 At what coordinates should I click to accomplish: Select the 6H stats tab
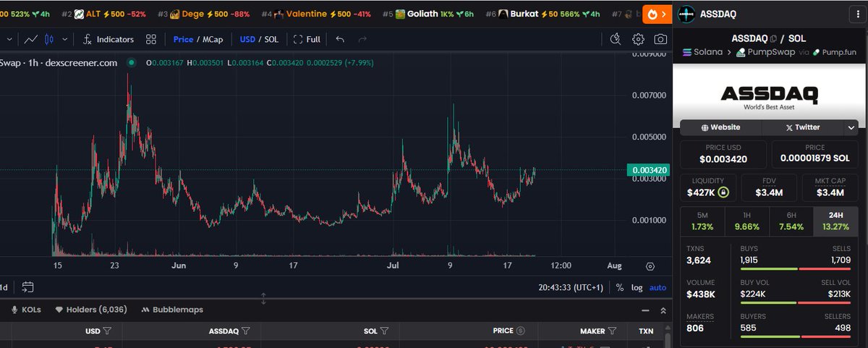tap(791, 221)
